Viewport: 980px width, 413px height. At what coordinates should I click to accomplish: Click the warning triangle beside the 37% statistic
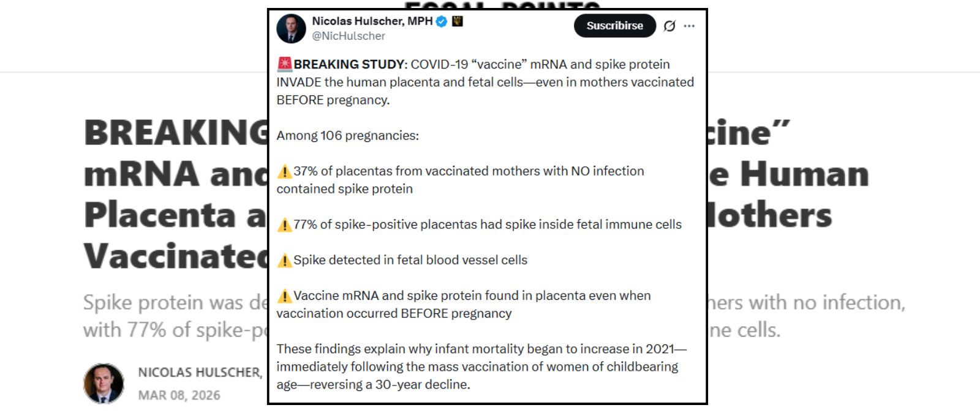284,171
